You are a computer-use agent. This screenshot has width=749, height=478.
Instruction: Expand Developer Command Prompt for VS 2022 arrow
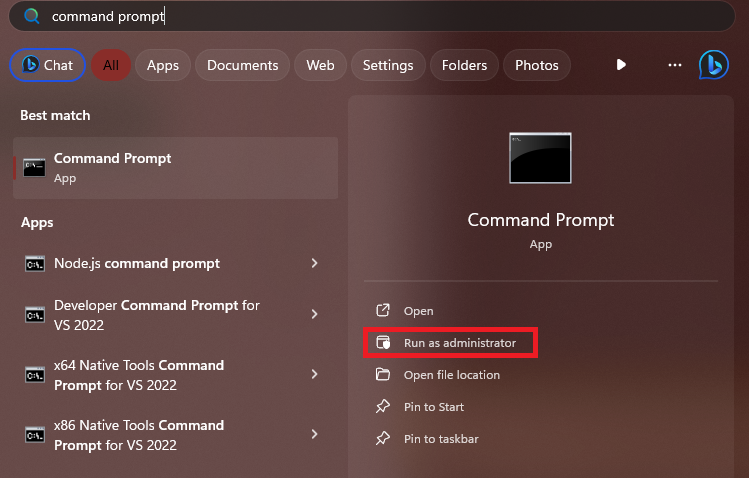pyautogui.click(x=315, y=314)
